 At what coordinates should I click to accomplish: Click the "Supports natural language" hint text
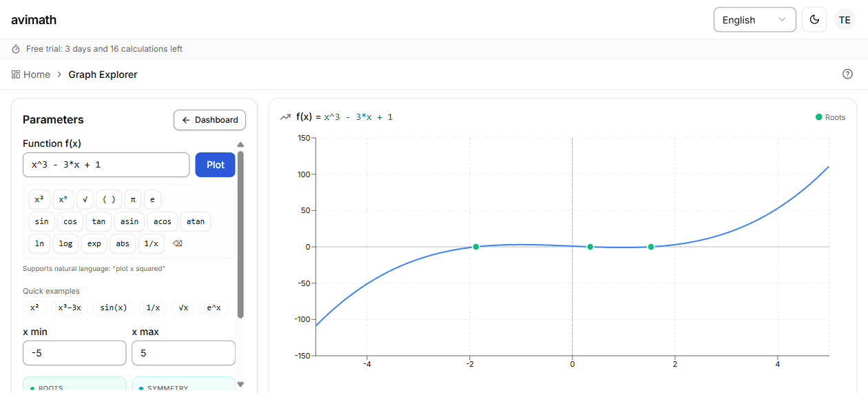[x=94, y=268]
